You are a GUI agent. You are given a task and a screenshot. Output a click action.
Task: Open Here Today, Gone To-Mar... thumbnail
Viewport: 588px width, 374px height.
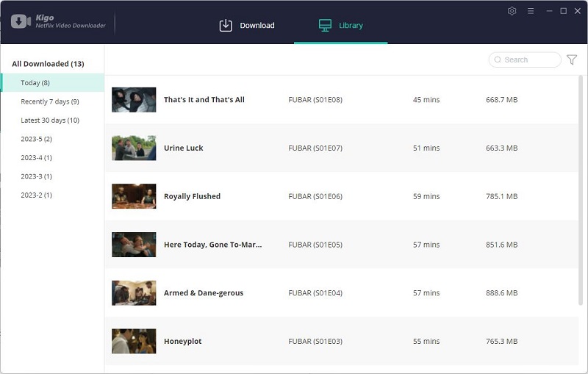click(x=134, y=245)
